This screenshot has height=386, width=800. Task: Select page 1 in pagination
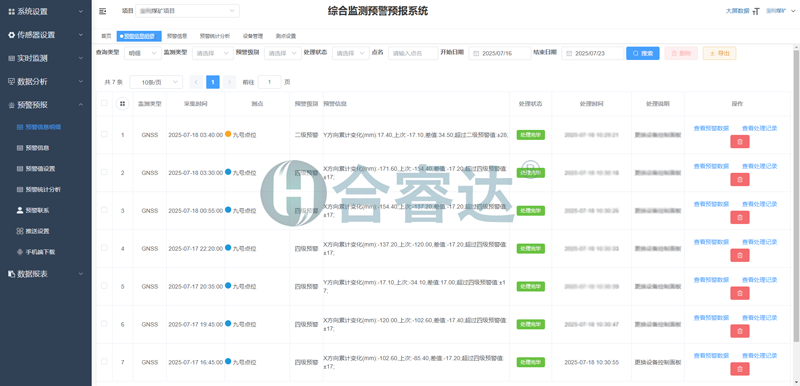213,82
